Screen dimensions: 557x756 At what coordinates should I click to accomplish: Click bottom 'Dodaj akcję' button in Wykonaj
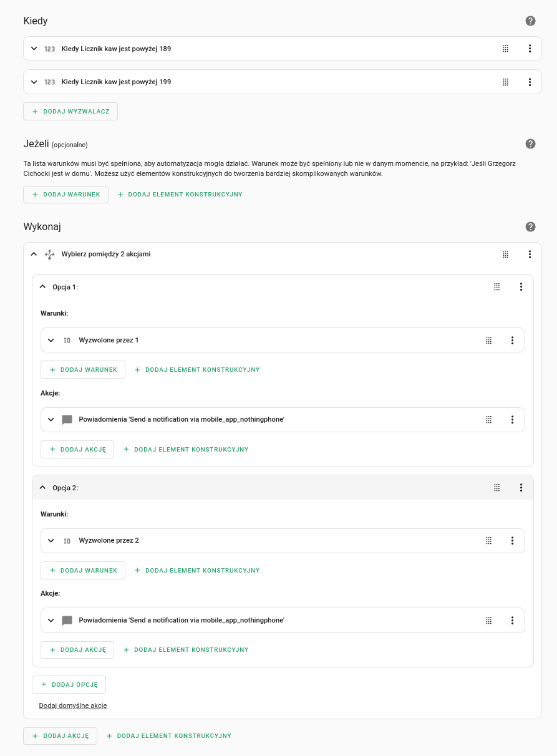(x=60, y=736)
